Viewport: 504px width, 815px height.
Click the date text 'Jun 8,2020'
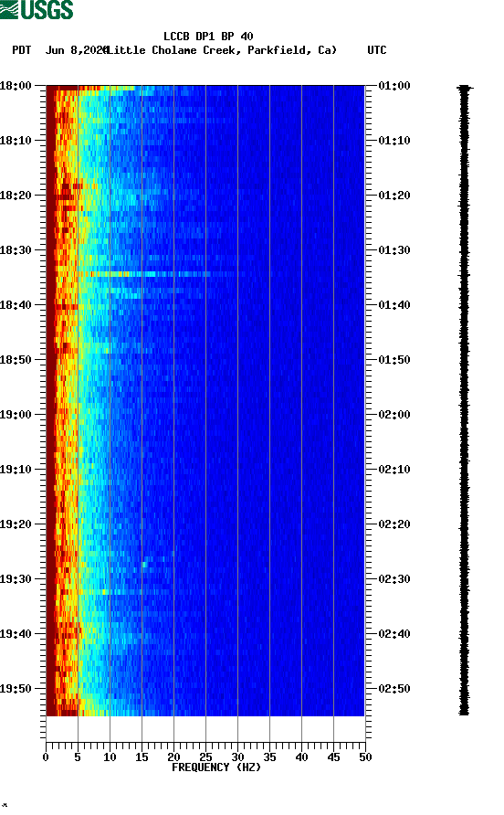(x=77, y=50)
